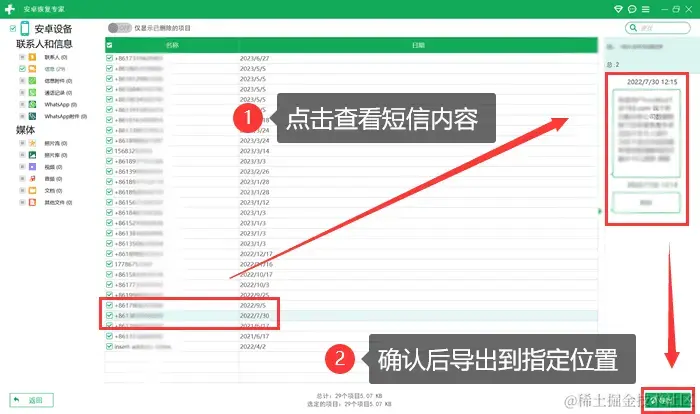Sort by the 名称 column header
Screen dimensions: 700x414
pyautogui.click(x=172, y=45)
